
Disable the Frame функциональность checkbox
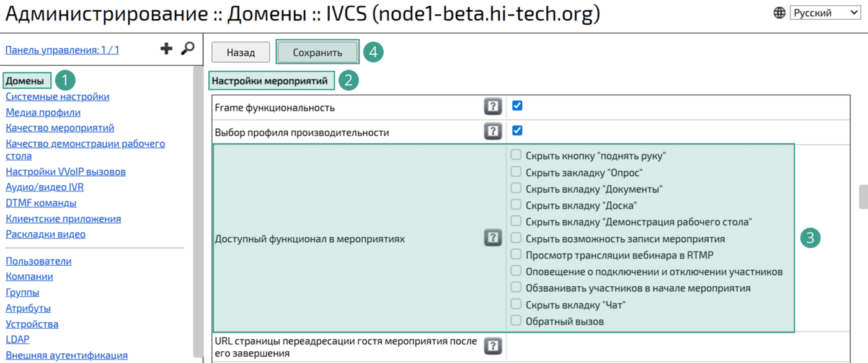coord(517,106)
